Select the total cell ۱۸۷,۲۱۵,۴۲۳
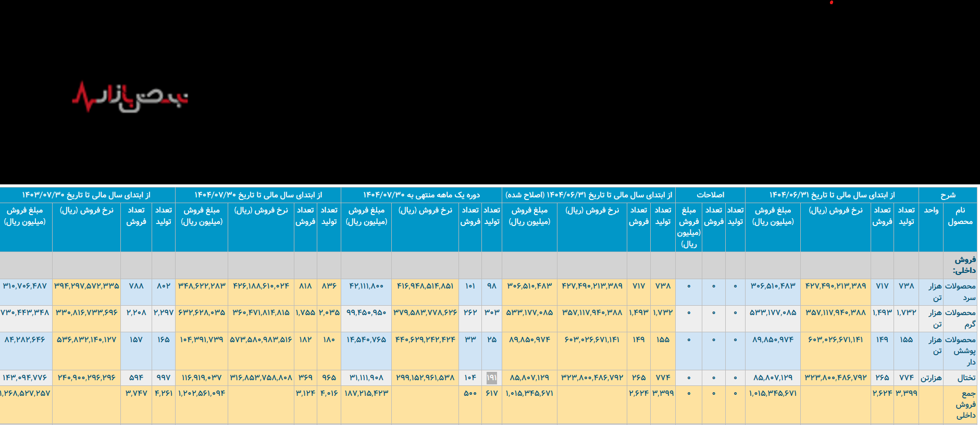Screen dimensions: 980x425 [366, 393]
